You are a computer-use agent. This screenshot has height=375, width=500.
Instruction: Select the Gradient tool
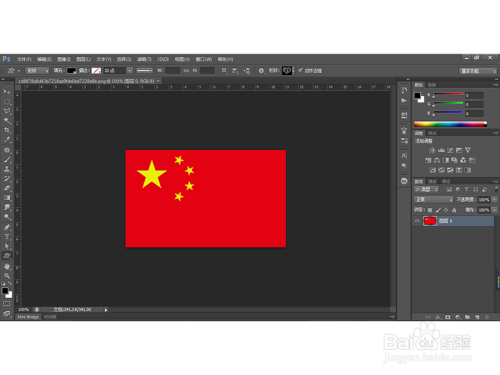7,198
